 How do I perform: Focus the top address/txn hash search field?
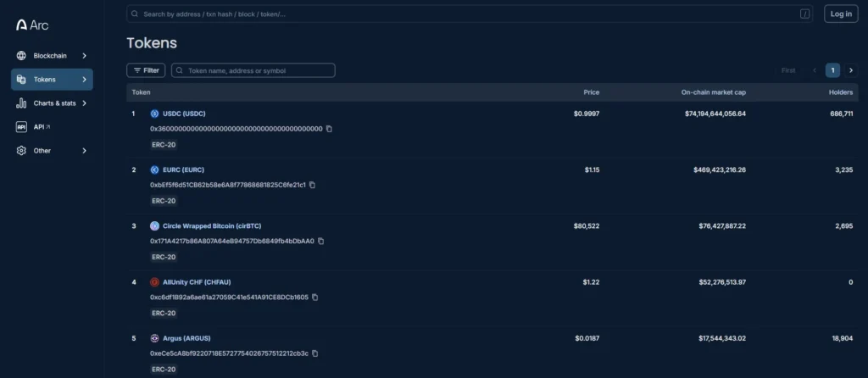pos(470,14)
